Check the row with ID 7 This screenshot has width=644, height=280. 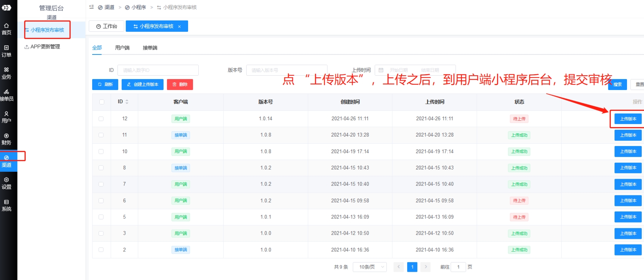tap(101, 184)
